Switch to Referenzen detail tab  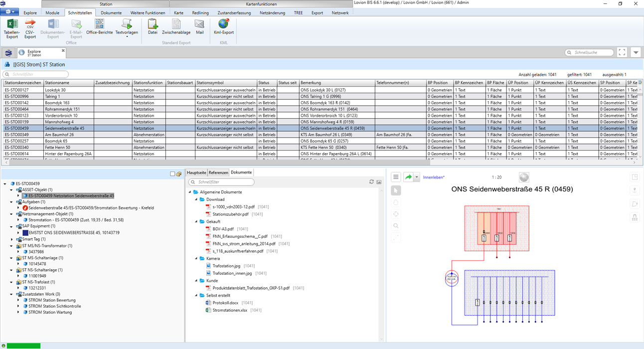pyautogui.click(x=218, y=173)
